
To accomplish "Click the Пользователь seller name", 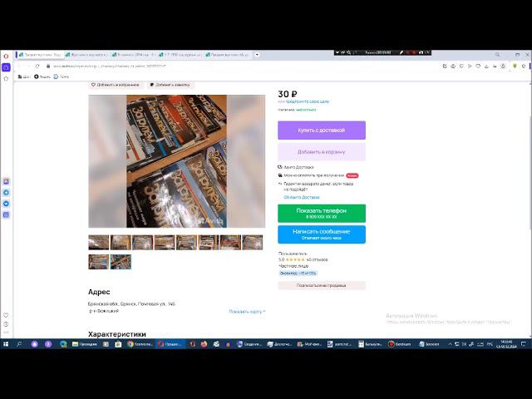I will click(x=293, y=254).
